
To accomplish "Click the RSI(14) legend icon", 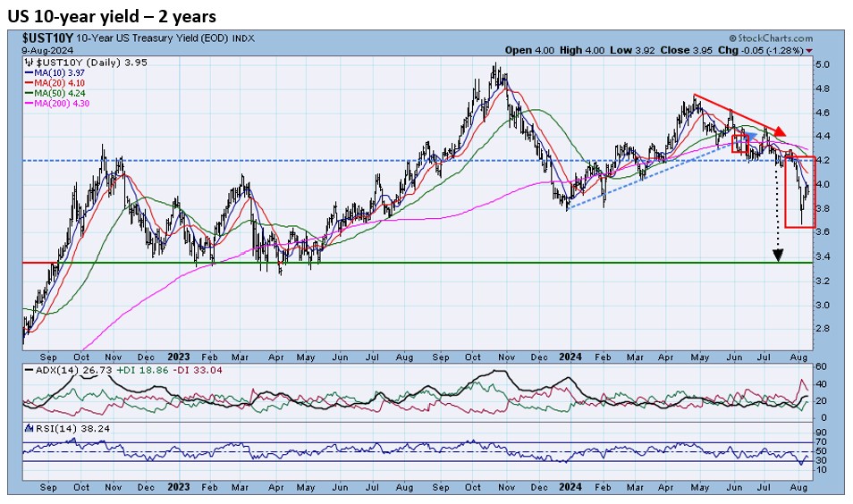I will [30, 428].
